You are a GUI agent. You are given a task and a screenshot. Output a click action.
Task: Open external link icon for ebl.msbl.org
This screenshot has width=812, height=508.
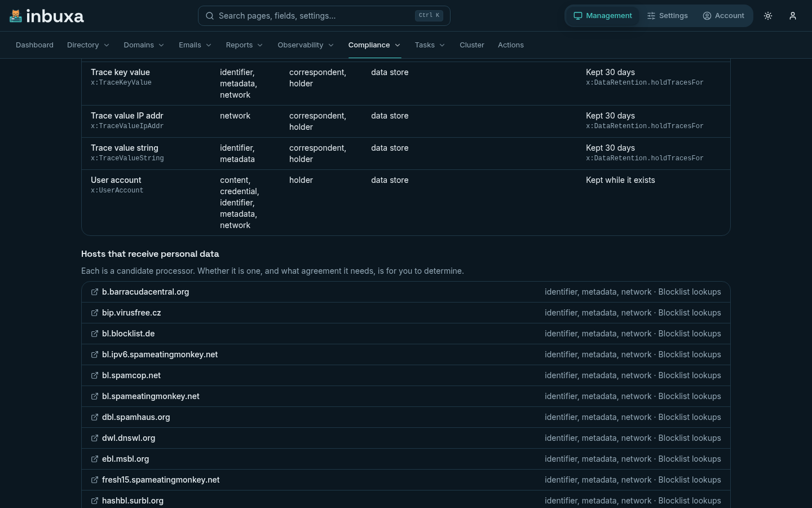[x=95, y=459]
